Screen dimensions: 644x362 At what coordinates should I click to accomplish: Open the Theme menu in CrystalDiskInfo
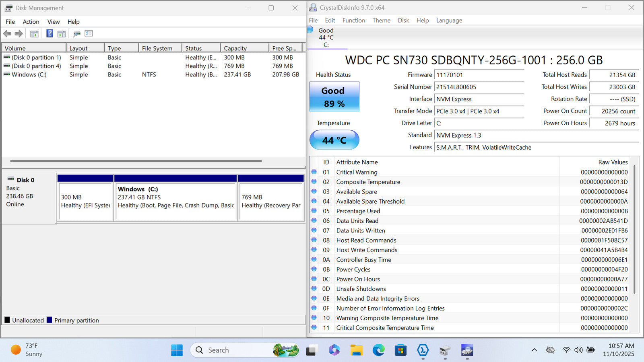coord(381,21)
